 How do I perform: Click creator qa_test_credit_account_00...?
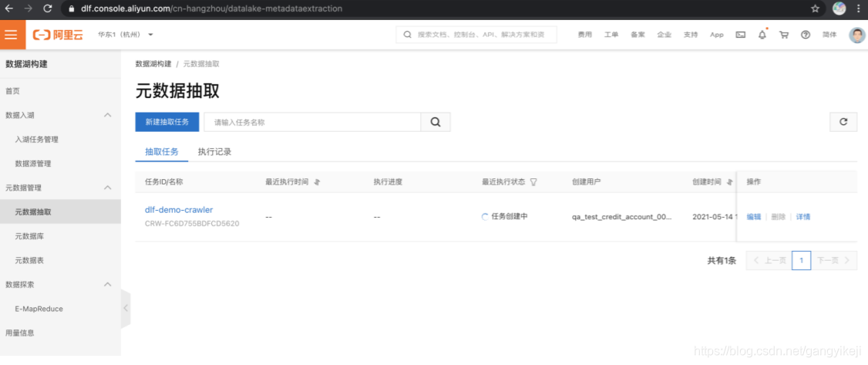coord(621,217)
